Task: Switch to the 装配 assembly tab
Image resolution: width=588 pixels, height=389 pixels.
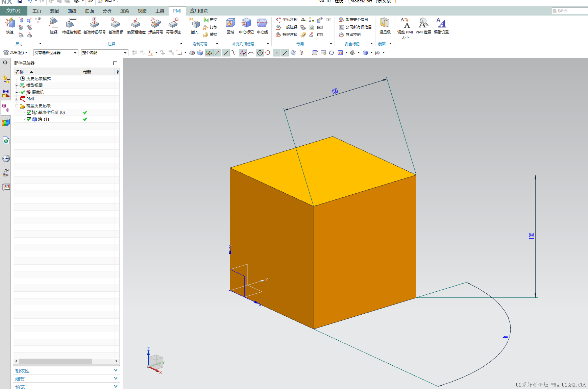Action: [x=54, y=11]
